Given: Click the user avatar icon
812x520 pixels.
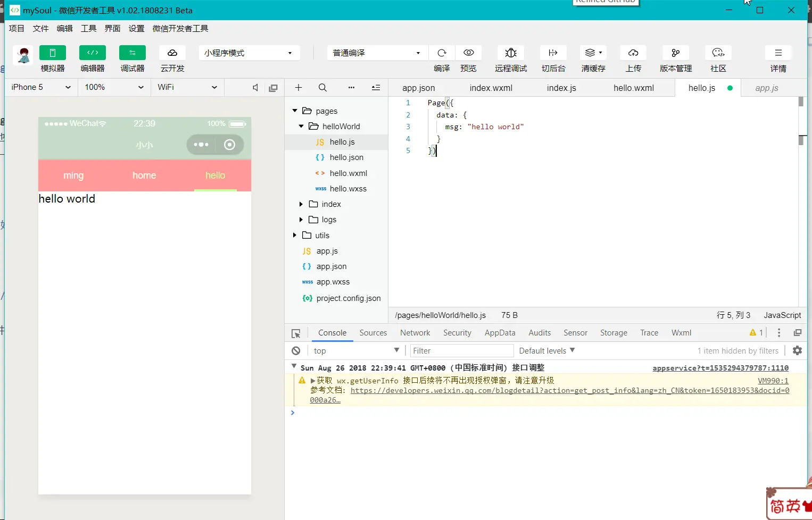Looking at the screenshot, I should pyautogui.click(x=23, y=55).
